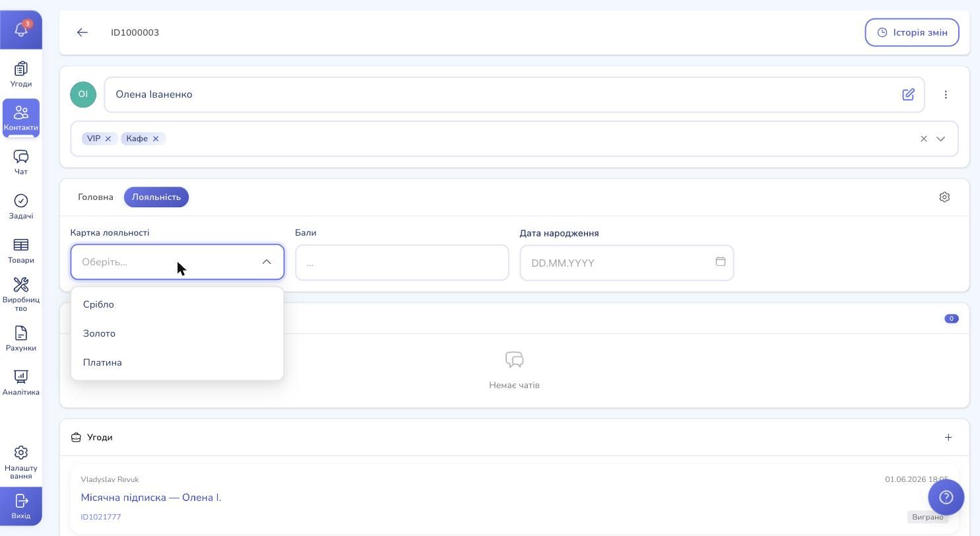
Task: Collapse Картка лояльності dropdown
Action: click(267, 262)
